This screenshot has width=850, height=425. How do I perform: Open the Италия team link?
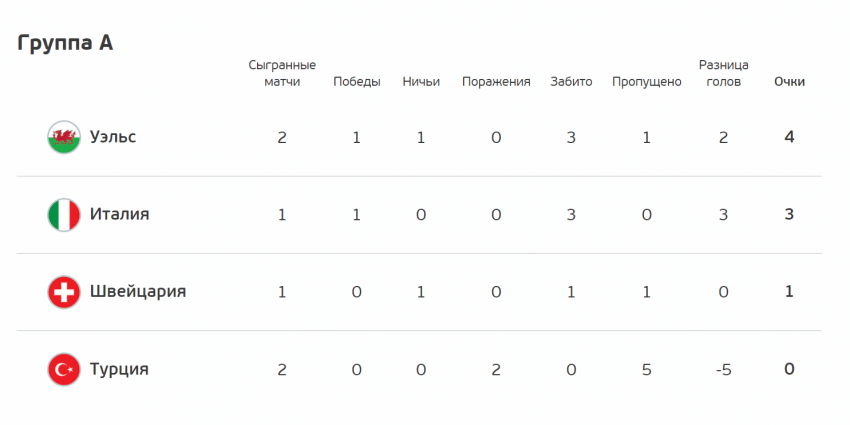click(119, 215)
